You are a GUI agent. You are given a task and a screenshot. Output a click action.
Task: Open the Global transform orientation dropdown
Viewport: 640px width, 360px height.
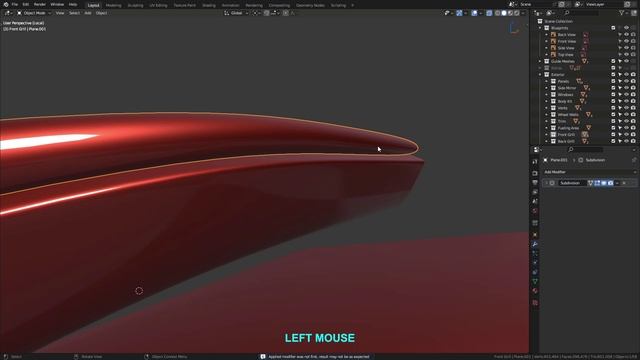pos(236,13)
